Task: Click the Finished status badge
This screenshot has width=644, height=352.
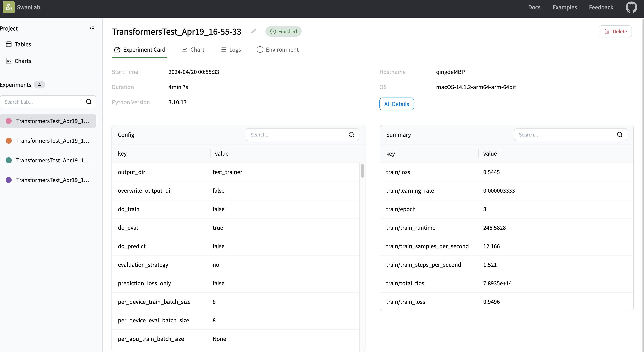Action: point(283,32)
